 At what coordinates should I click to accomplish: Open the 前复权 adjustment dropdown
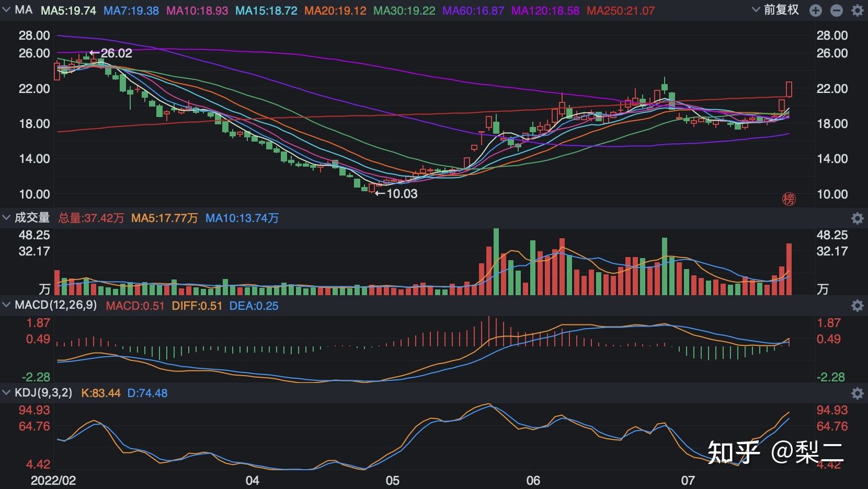(775, 10)
